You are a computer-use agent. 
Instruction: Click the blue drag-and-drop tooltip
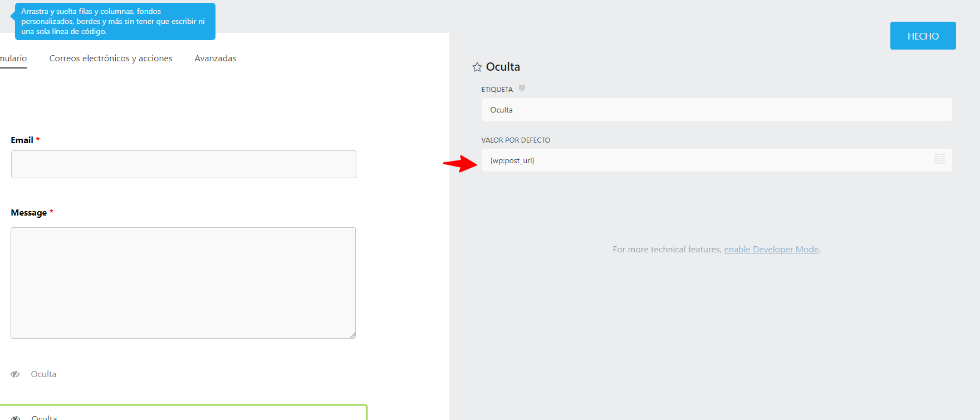pyautogui.click(x=114, y=21)
